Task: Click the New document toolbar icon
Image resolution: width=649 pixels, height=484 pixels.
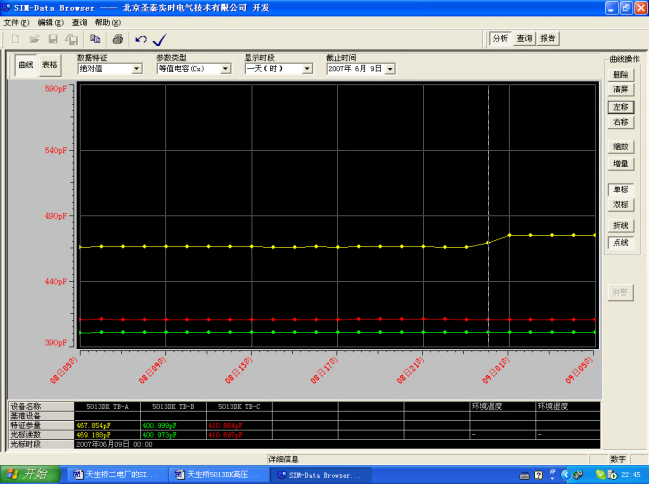Action: 15,39
